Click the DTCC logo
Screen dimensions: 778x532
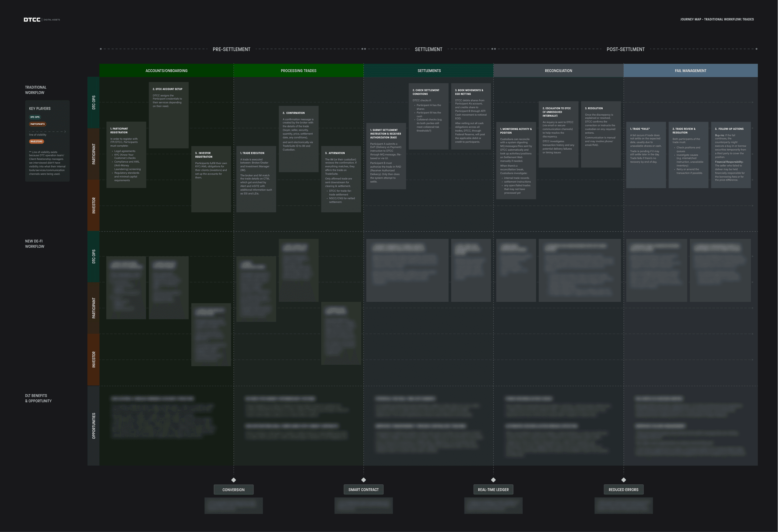(x=32, y=20)
